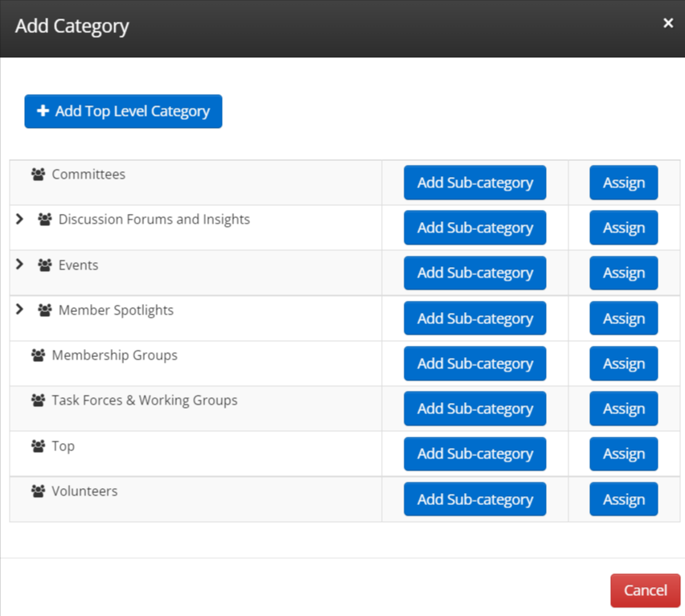Assign the Events category

tap(623, 273)
